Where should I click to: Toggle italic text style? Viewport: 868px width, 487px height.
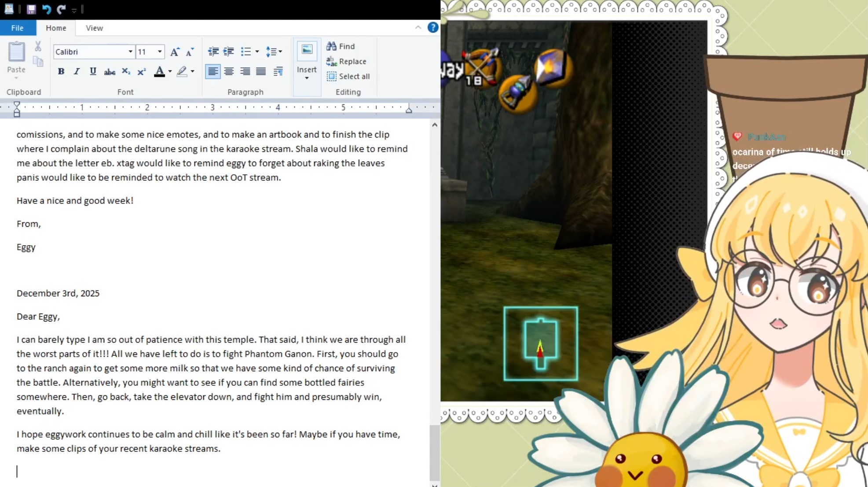(x=77, y=71)
